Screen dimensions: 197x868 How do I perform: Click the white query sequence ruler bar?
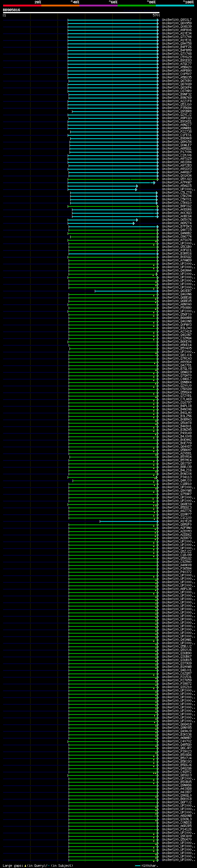[x=81, y=12]
